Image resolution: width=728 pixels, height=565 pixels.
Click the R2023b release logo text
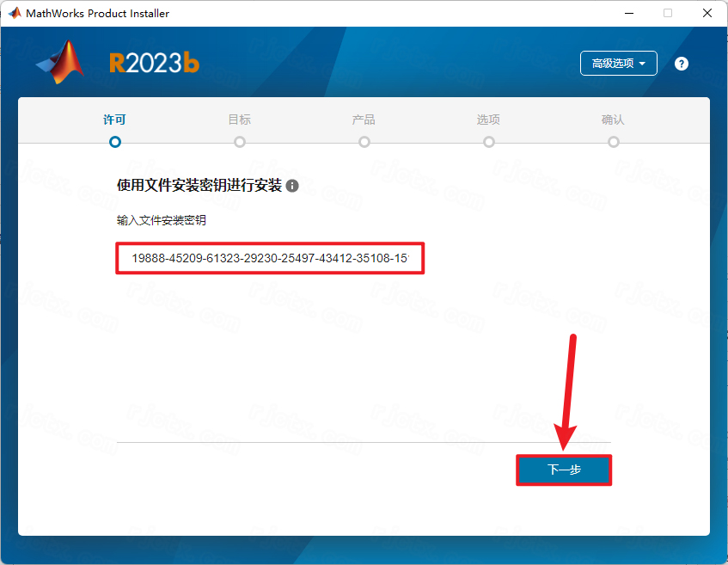[x=154, y=63]
